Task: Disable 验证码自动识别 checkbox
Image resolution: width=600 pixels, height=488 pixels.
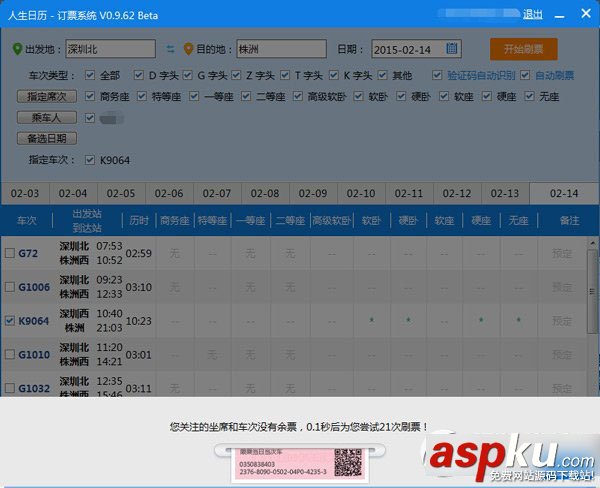Action: pos(437,75)
